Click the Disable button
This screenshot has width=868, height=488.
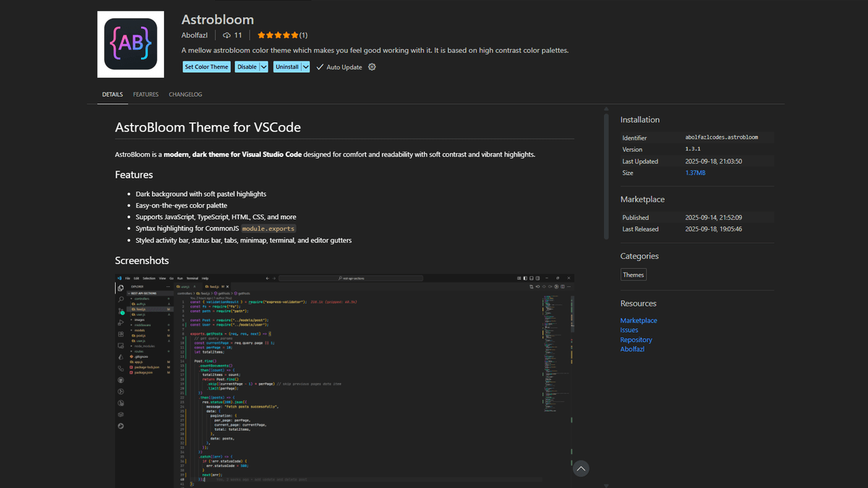pyautogui.click(x=247, y=67)
